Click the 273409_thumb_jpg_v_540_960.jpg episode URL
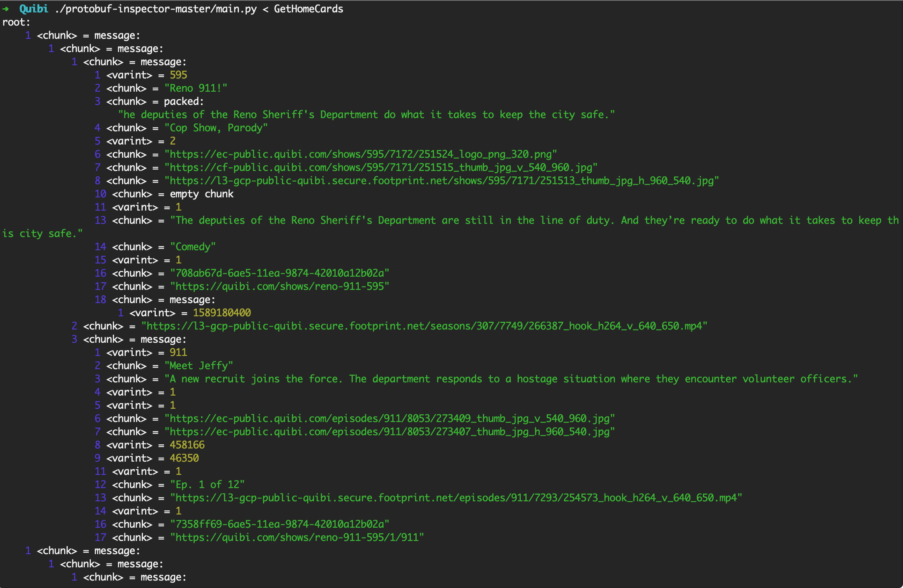 tap(390, 419)
